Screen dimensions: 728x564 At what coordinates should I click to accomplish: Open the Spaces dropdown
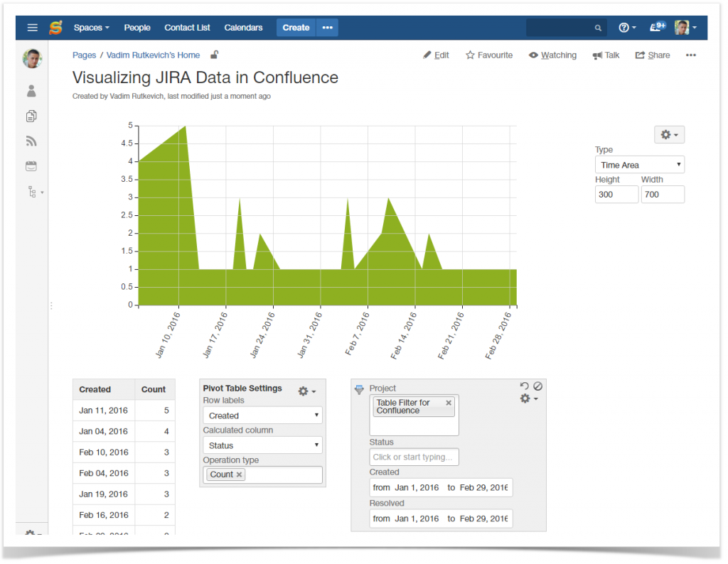90,28
